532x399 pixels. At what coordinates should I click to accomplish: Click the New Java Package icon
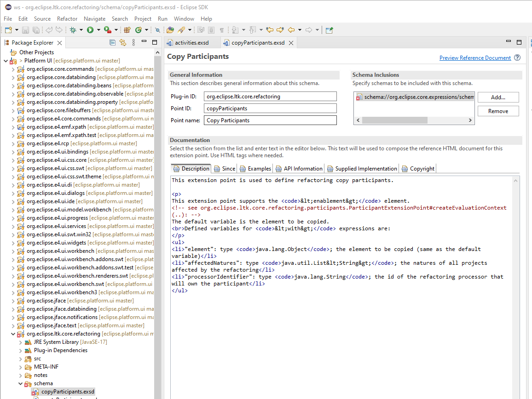click(x=127, y=30)
